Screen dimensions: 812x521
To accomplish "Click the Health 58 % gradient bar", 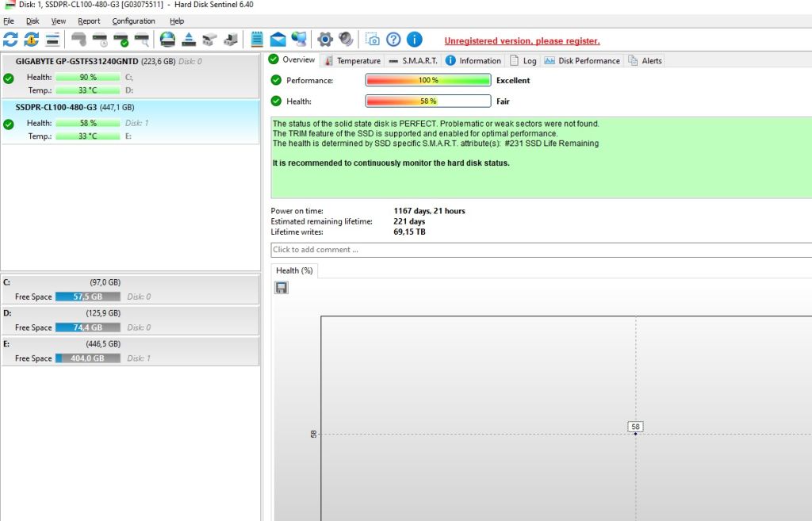I will click(428, 101).
